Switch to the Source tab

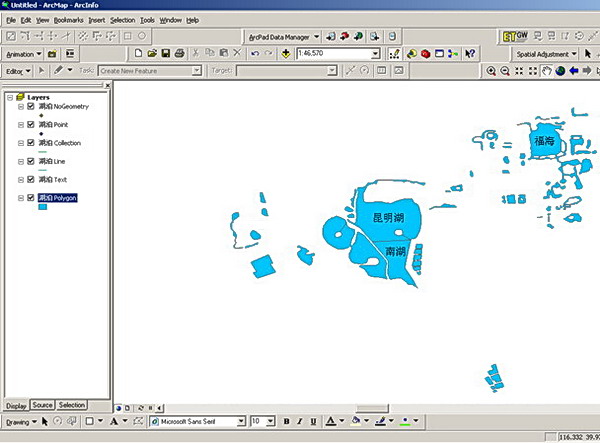(x=42, y=405)
